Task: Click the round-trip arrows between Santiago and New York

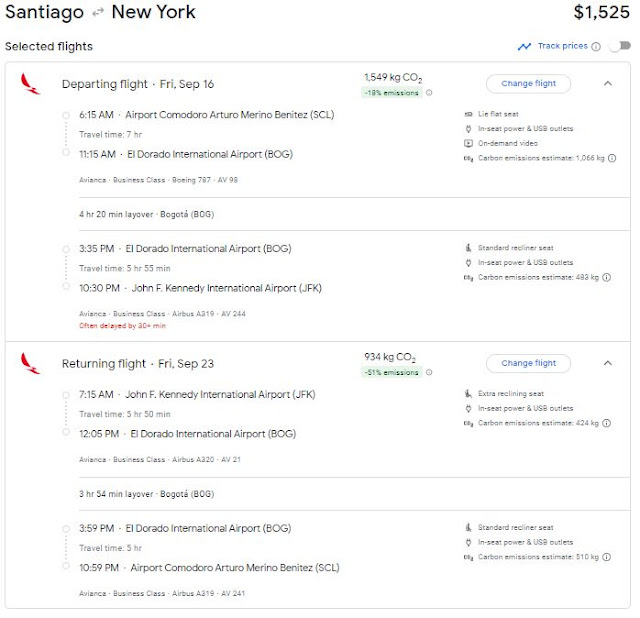Action: (97, 13)
